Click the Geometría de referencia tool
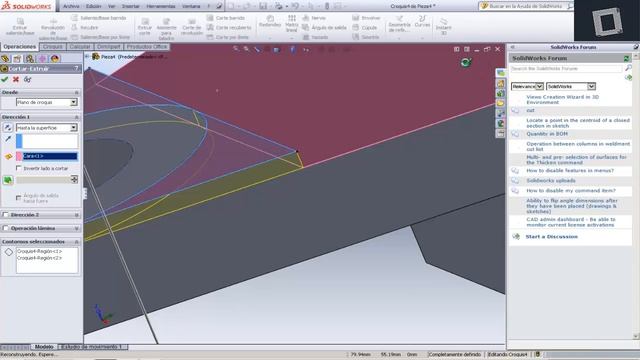The height and width of the screenshot is (360, 640). click(399, 24)
